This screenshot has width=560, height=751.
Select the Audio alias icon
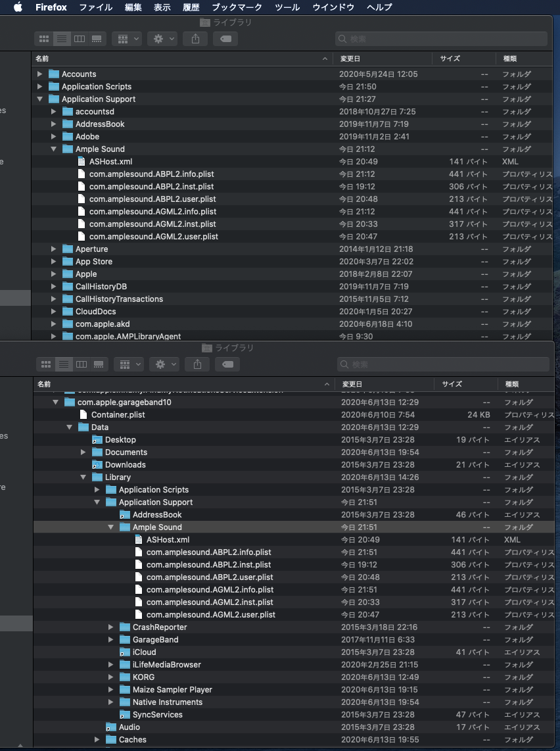click(111, 727)
